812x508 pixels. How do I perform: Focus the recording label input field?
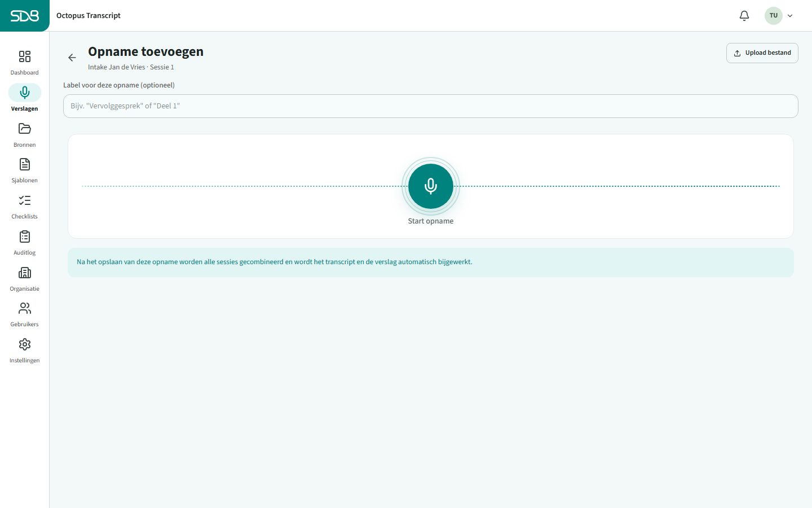pyautogui.click(x=431, y=106)
